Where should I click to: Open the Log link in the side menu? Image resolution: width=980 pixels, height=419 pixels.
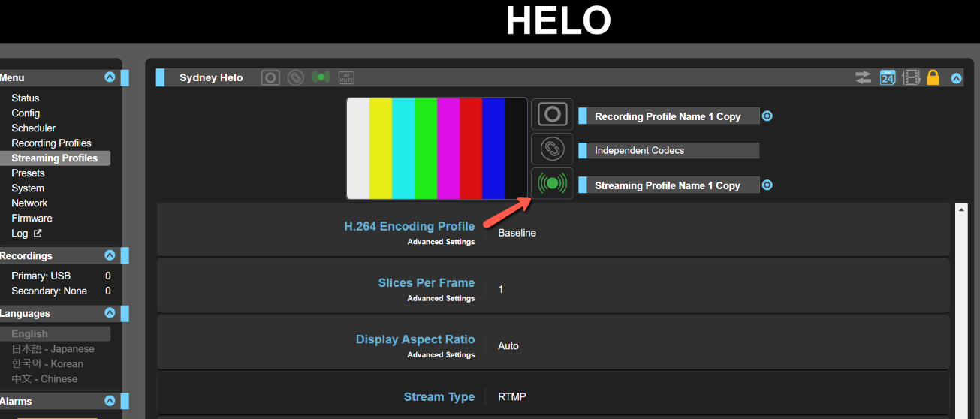click(x=20, y=234)
